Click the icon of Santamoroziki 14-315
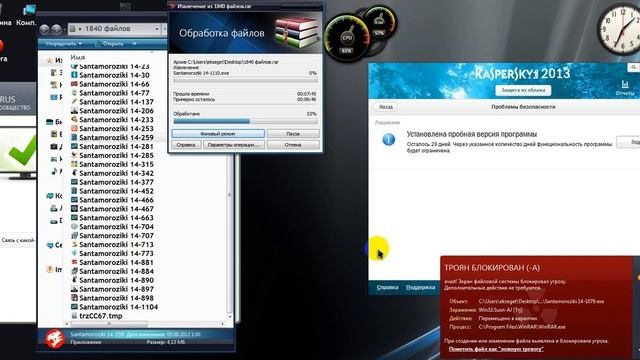The height and width of the screenshot is (360, 640). [x=74, y=164]
